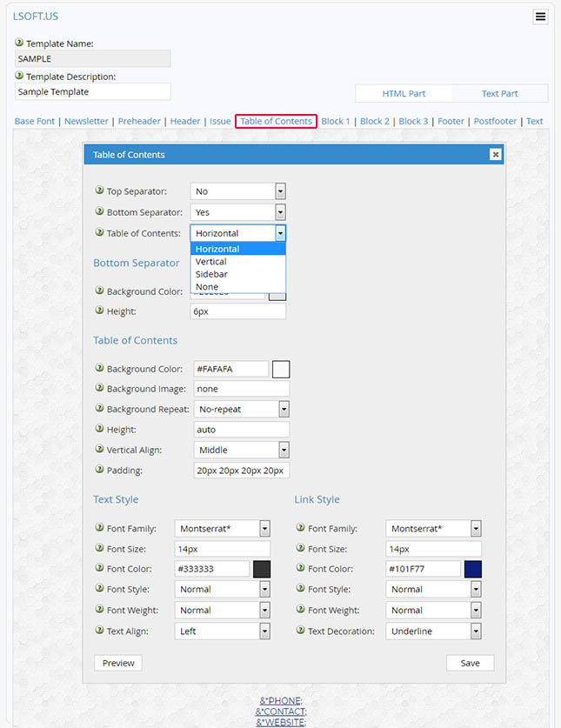Image resolution: width=561 pixels, height=728 pixels.
Task: Select Horizontal option in dropdown list
Action: tap(237, 249)
